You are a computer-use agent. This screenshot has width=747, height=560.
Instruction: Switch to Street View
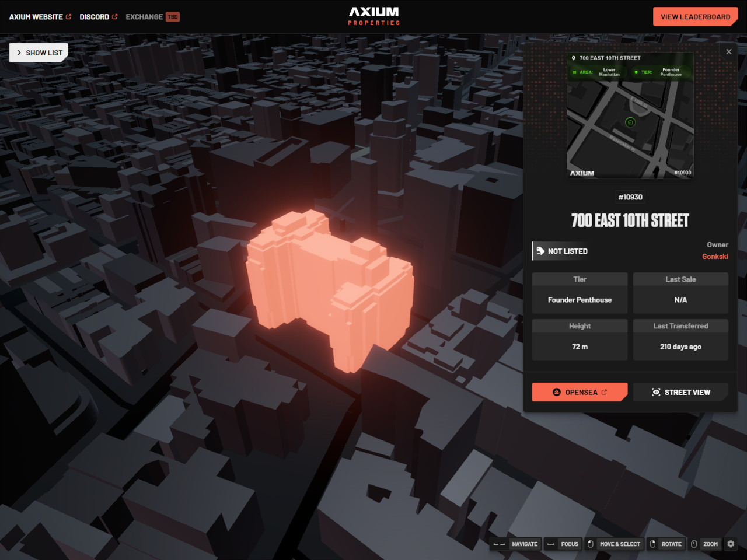(x=680, y=392)
